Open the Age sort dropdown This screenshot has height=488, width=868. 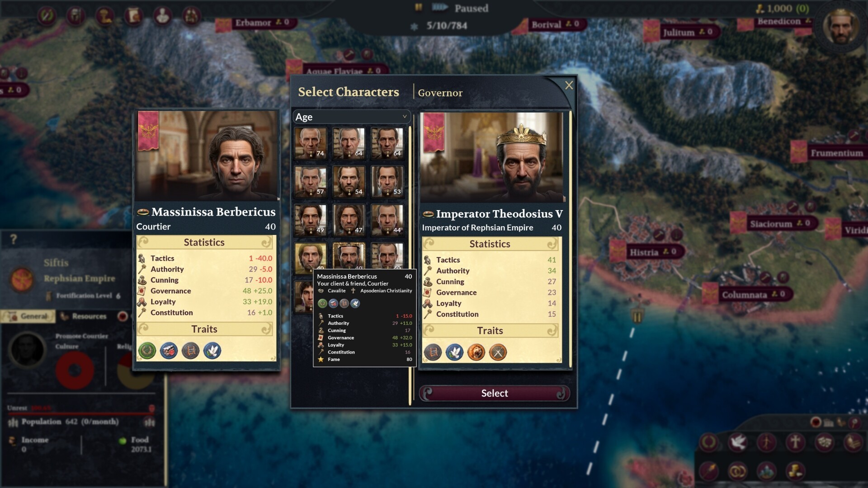coord(351,117)
